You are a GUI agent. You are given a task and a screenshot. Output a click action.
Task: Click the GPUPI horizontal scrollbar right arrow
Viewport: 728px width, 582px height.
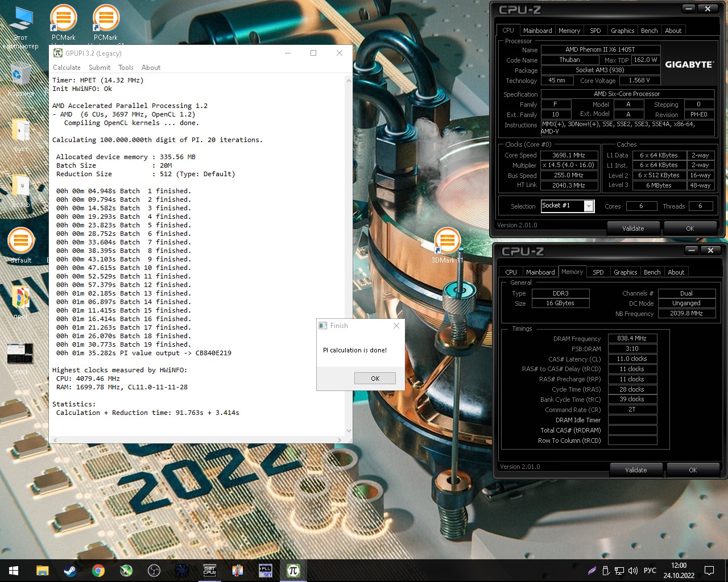340,440
